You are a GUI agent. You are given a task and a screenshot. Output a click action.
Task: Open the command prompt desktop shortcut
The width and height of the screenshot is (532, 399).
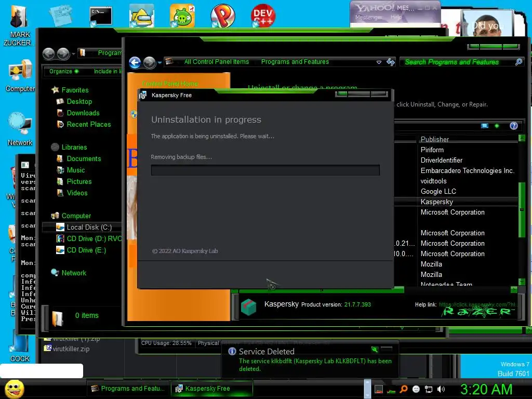(101, 16)
